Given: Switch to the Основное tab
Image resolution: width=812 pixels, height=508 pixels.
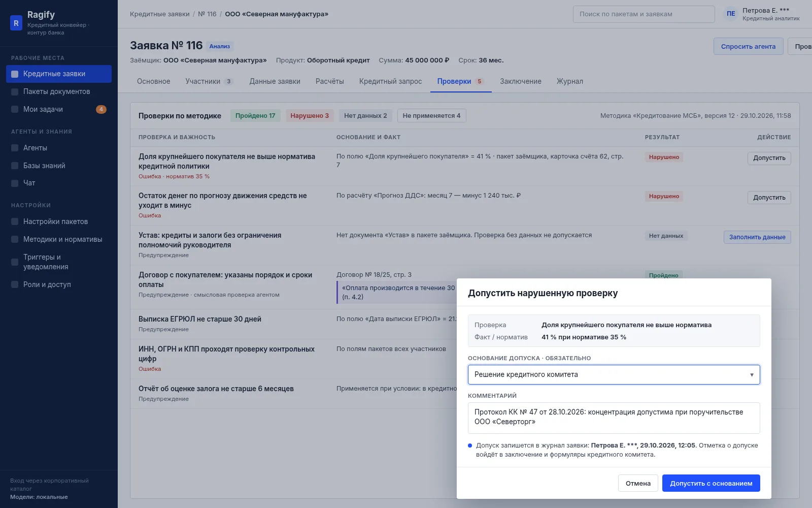Looking at the screenshot, I should [153, 81].
